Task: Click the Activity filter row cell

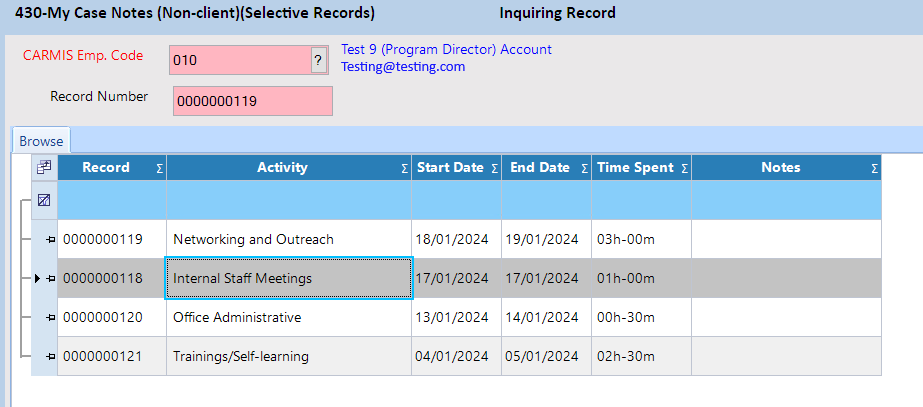Action: tap(288, 201)
